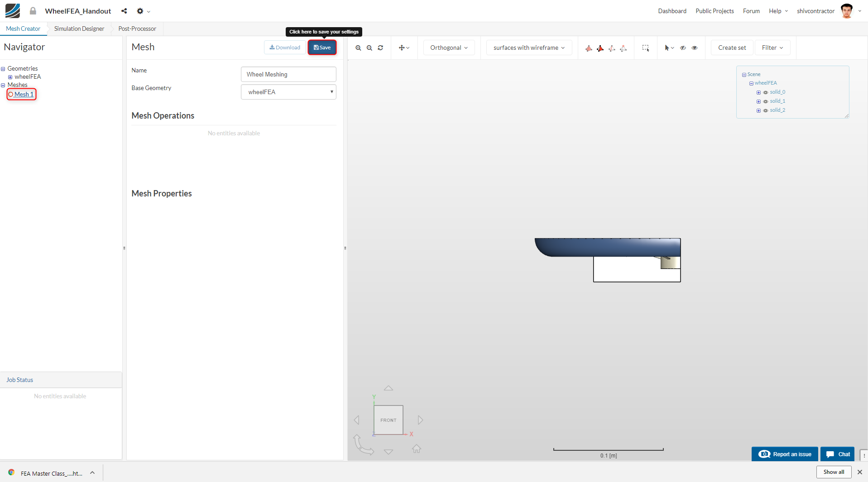Screen dimensions: 868x482
Task: Open the cursor selection mode dropdown
Action: pyautogui.click(x=669, y=48)
